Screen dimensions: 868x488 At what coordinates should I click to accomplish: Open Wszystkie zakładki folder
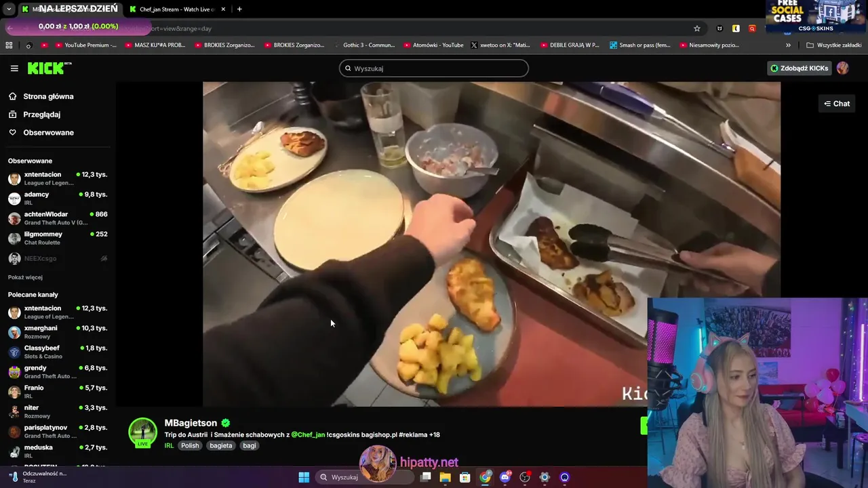[833, 45]
